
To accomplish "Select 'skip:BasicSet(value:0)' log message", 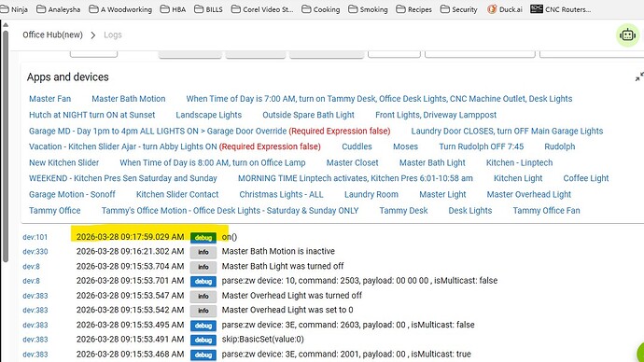I will 263,340.
